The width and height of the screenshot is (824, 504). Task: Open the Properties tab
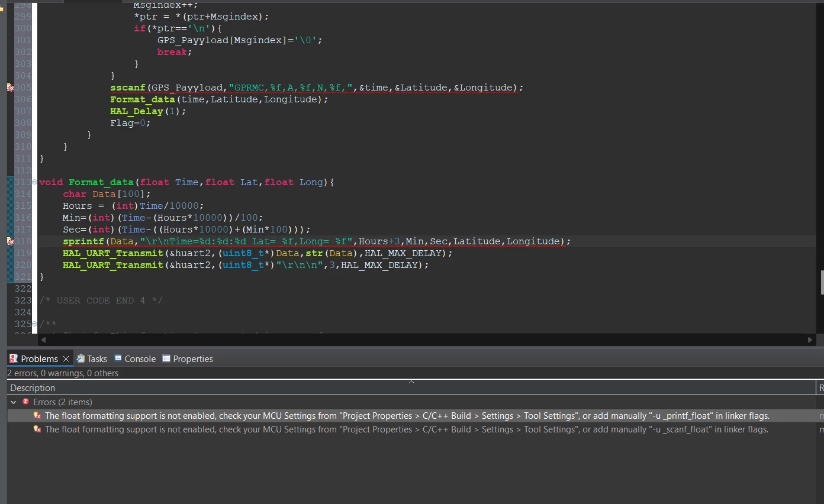[x=187, y=358]
